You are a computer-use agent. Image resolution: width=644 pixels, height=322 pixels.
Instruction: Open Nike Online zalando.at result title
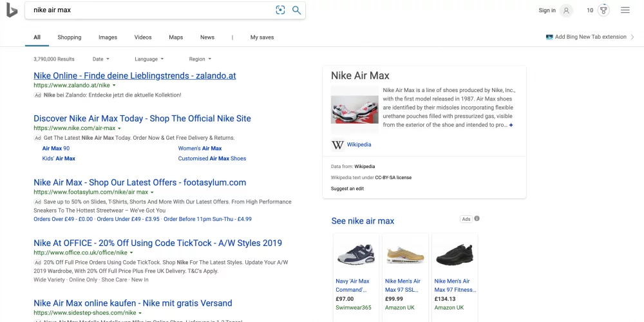[x=135, y=75]
